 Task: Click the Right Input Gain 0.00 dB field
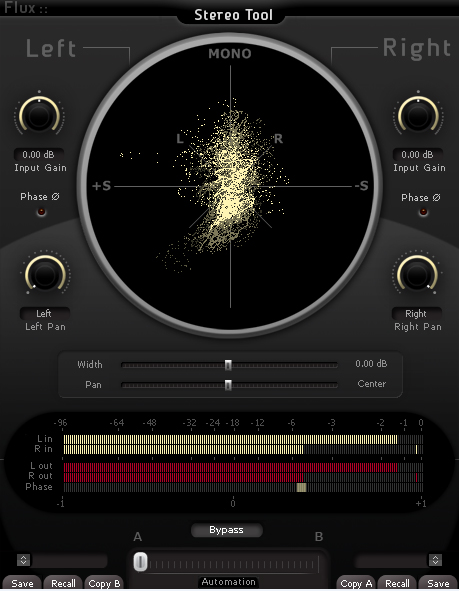pyautogui.click(x=418, y=155)
